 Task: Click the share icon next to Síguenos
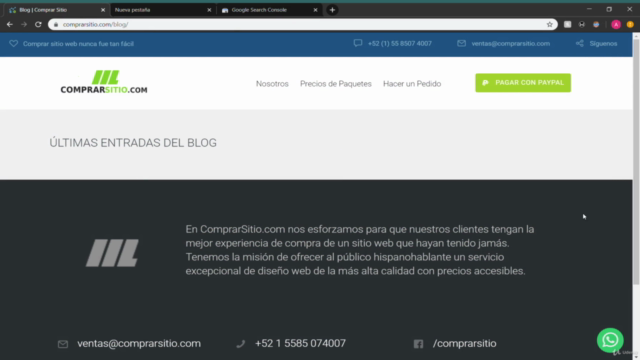point(580,43)
